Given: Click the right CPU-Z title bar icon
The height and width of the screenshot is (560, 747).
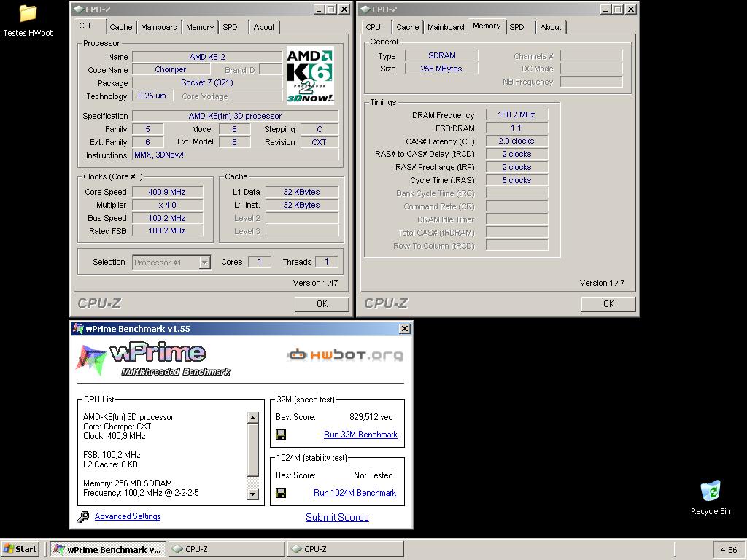Looking at the screenshot, I should click(x=365, y=9).
